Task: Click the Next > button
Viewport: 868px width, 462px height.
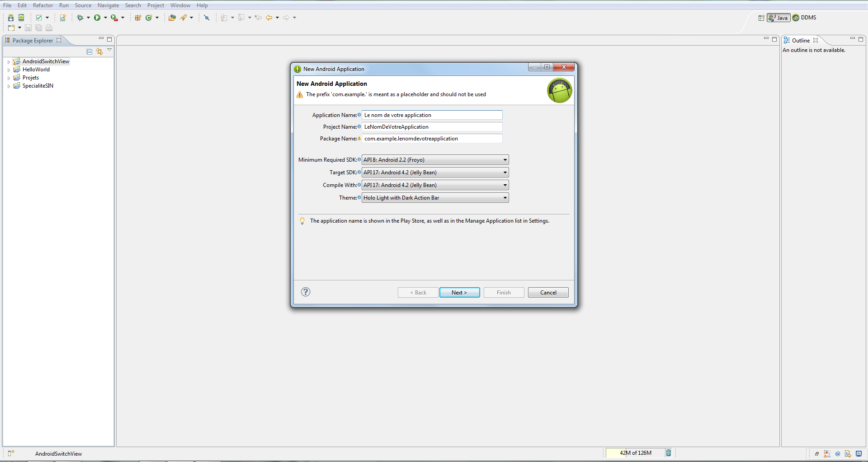Action: [x=459, y=293]
